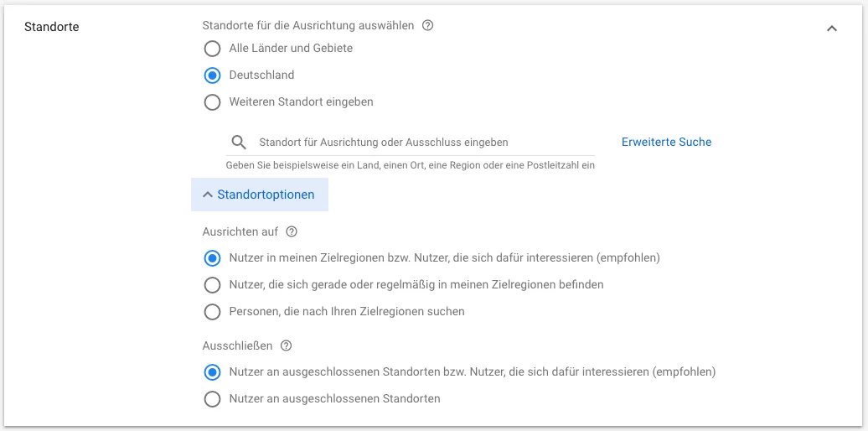
Task: Open help icon beside Ausschließen
Action: (286, 345)
